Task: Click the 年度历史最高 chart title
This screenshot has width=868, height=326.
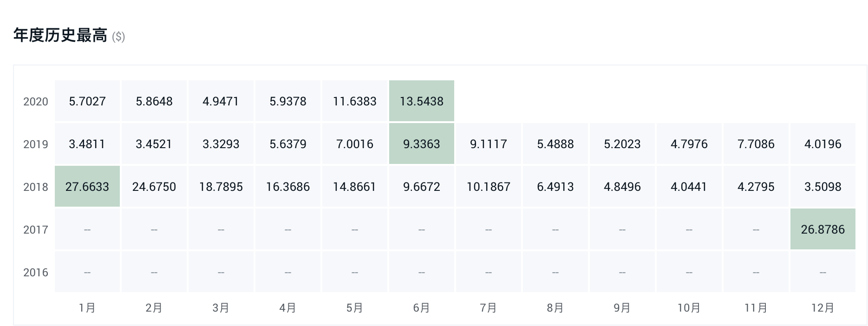Action: [x=60, y=36]
